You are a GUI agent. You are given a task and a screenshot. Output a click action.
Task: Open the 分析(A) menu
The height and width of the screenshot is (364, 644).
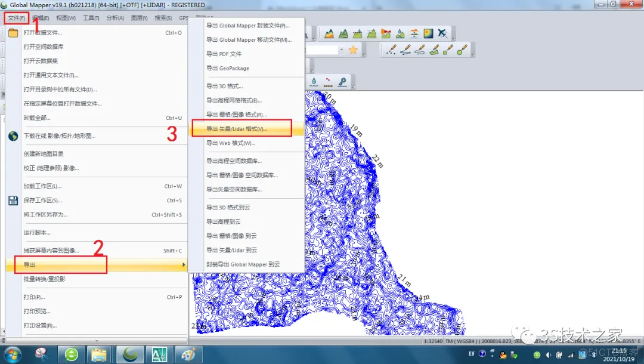click(x=115, y=18)
